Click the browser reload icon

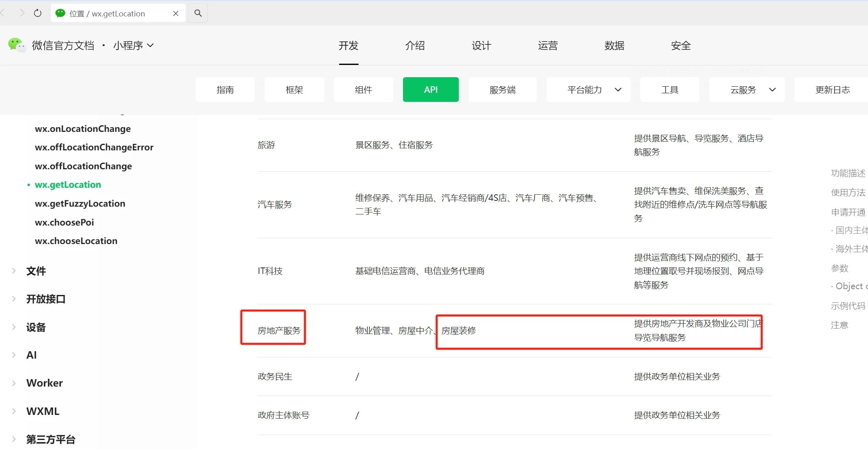coord(37,13)
